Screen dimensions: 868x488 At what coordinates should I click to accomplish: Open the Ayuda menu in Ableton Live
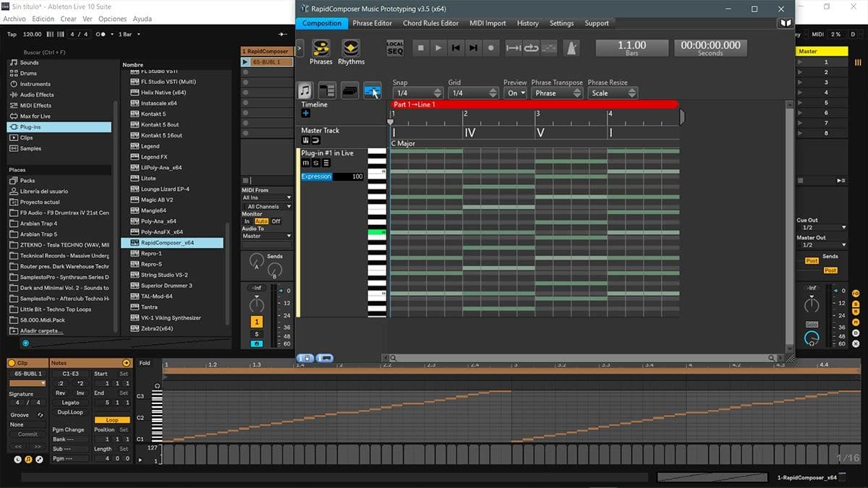coord(142,19)
